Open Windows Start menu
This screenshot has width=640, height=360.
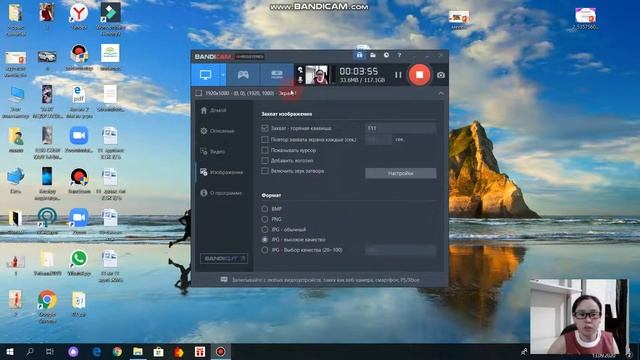(x=9, y=351)
